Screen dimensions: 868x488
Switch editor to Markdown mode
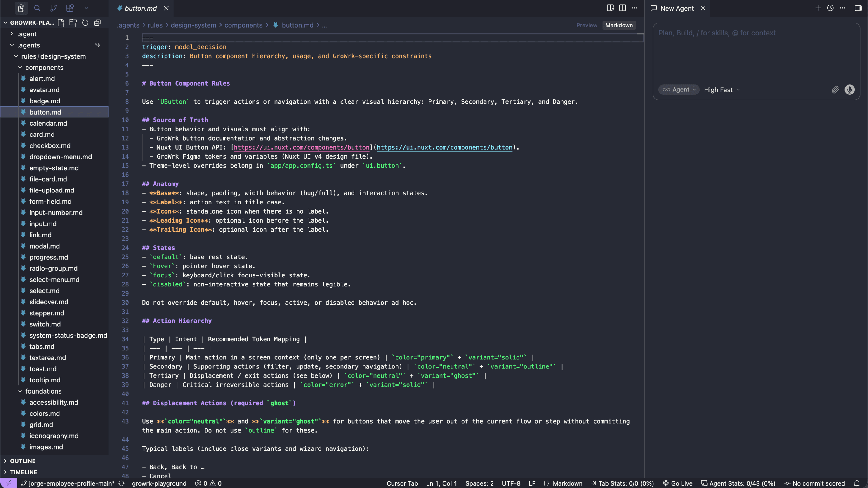[619, 25]
